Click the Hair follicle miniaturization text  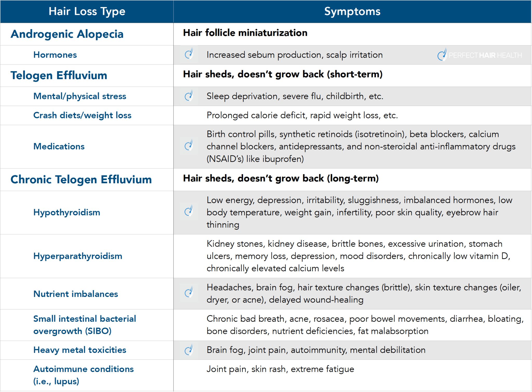pyautogui.click(x=245, y=33)
